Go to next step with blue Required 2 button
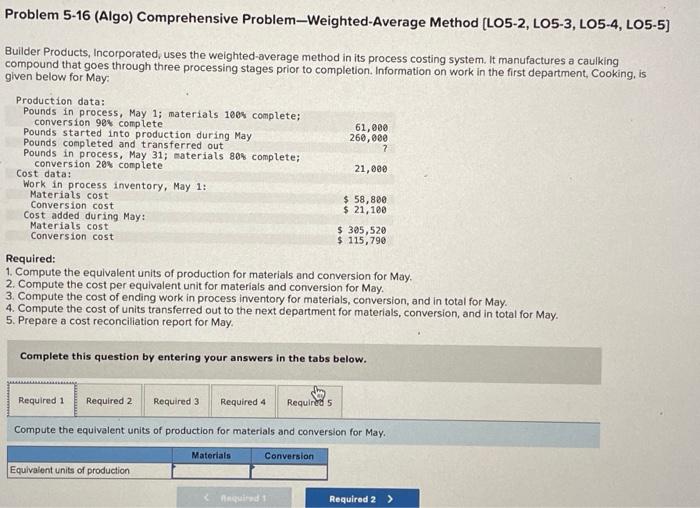The height and width of the screenshot is (508, 700). [x=362, y=499]
